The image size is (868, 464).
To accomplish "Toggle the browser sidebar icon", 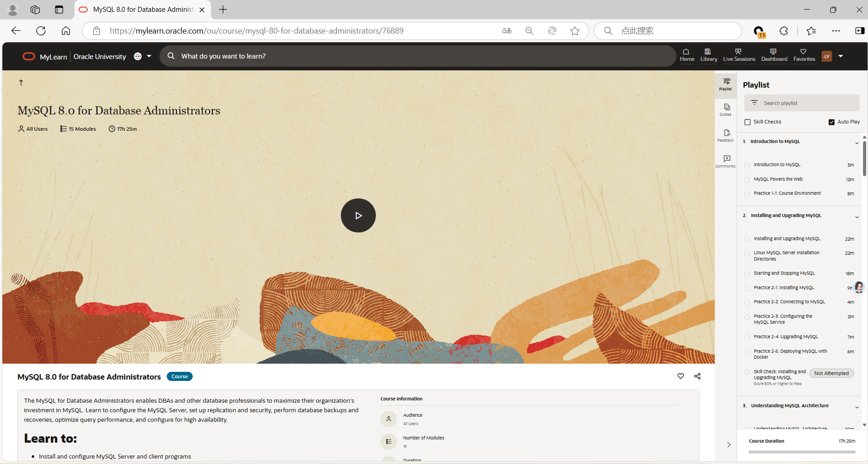I will [860, 31].
